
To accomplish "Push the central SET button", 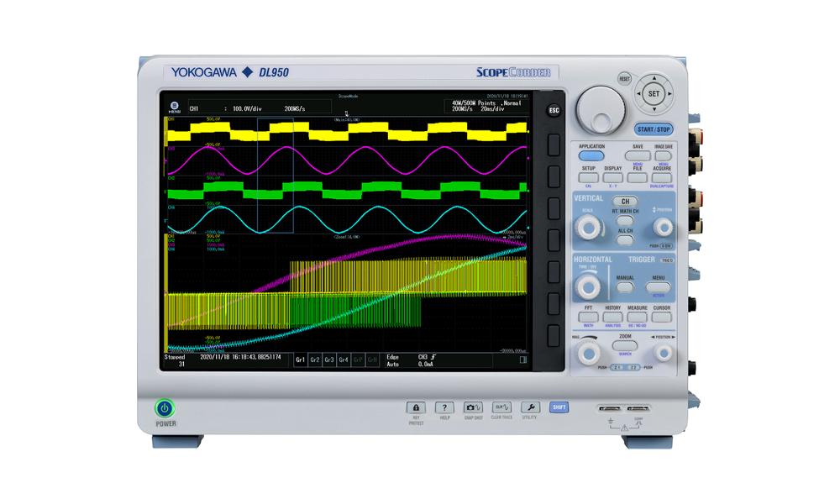I will coord(654,94).
